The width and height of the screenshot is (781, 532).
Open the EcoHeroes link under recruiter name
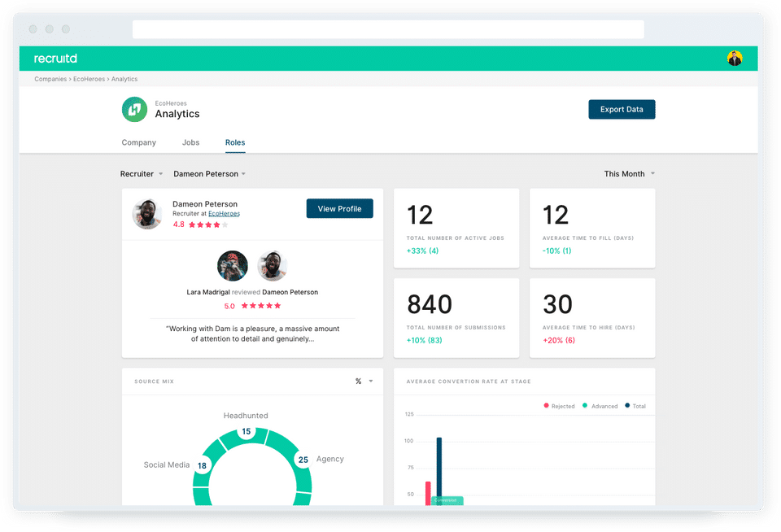(x=225, y=214)
